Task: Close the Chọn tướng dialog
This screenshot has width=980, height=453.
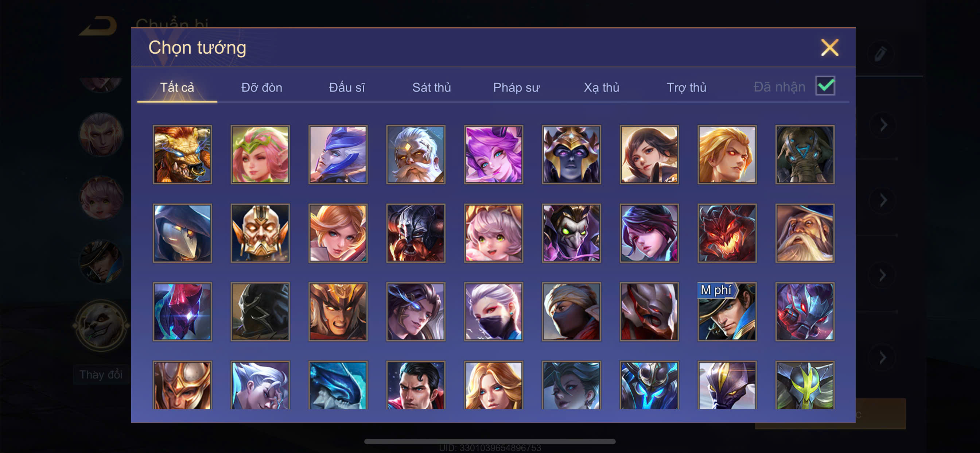Action: [829, 47]
